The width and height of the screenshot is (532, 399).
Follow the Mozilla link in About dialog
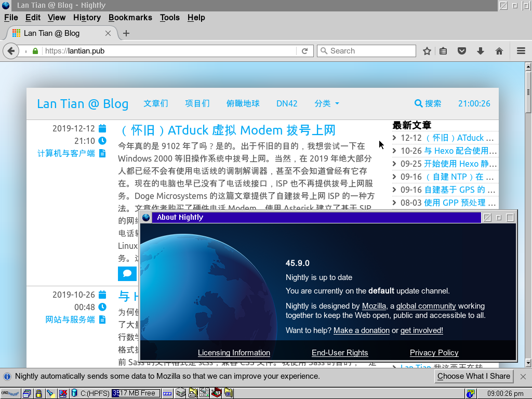tap(374, 306)
